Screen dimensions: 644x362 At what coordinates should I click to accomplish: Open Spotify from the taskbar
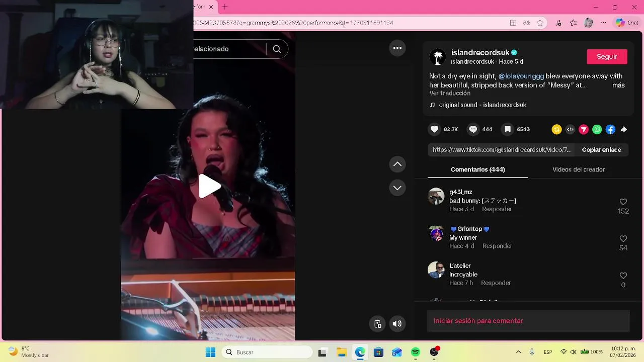coord(416,352)
